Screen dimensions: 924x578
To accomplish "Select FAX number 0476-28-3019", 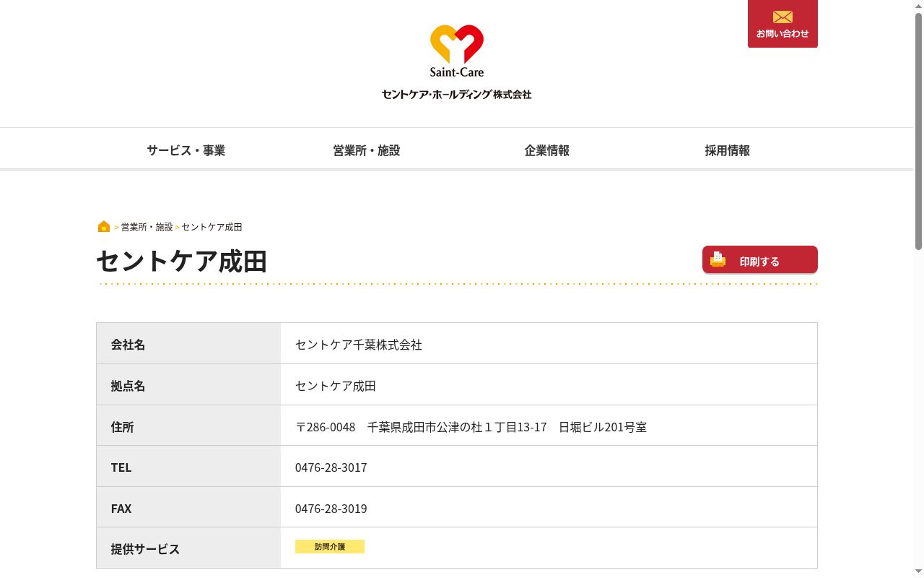I will pyautogui.click(x=331, y=509).
